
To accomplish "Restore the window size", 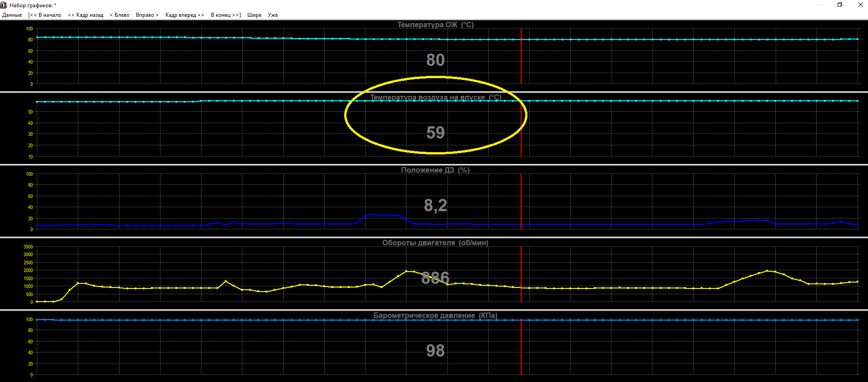I will 840,5.
